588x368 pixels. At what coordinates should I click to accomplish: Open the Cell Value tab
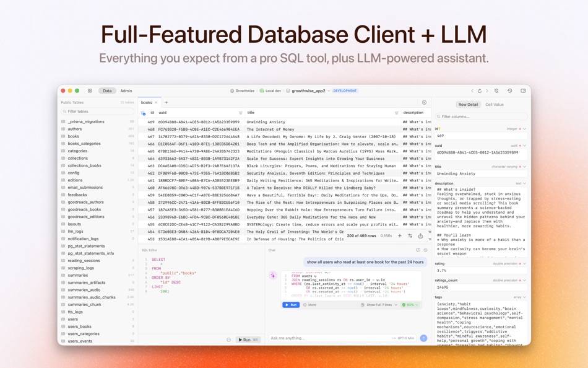tap(495, 104)
